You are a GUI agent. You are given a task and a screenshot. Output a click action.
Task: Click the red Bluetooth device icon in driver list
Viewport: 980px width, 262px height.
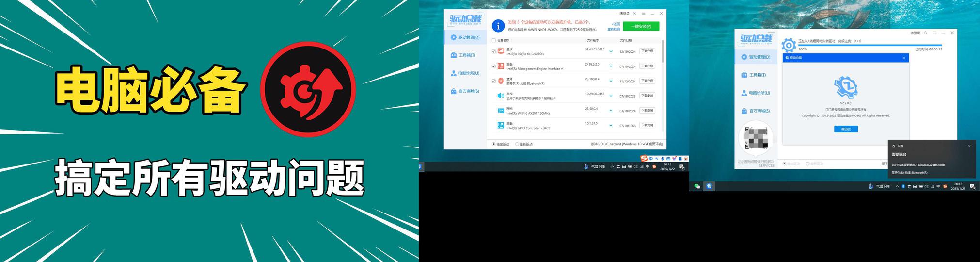pyautogui.click(x=501, y=81)
